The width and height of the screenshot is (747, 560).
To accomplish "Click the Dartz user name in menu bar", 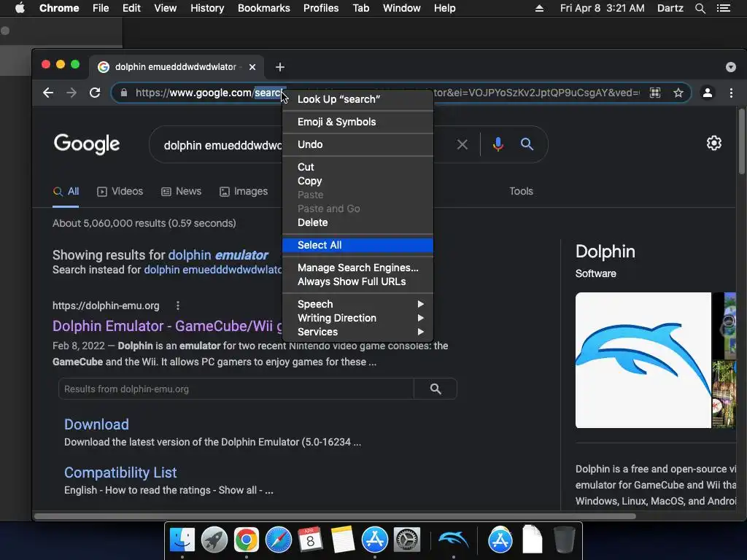I will tap(670, 8).
